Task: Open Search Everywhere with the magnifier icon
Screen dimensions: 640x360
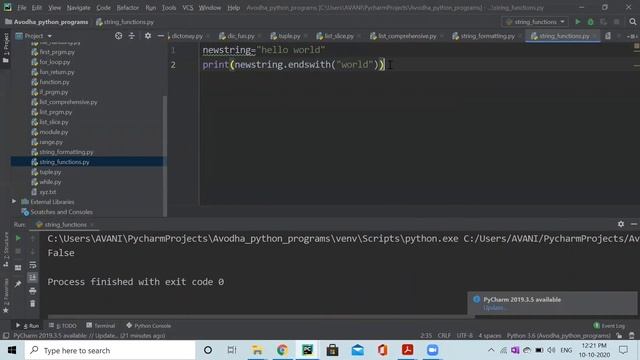Action: coord(632,22)
